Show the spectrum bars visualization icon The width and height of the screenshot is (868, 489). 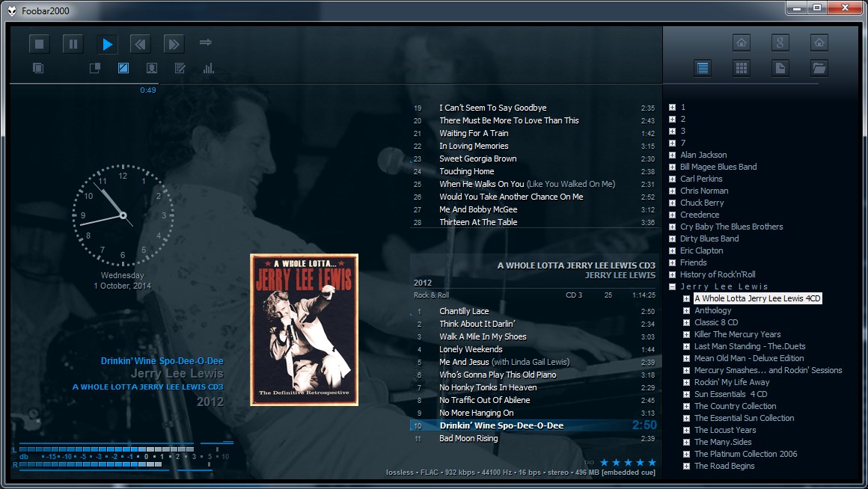coord(208,68)
